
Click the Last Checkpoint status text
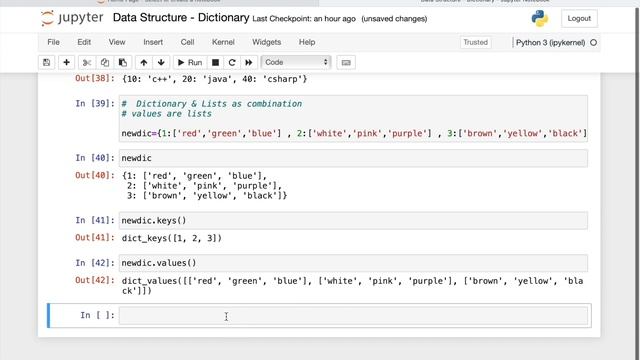tap(304, 19)
